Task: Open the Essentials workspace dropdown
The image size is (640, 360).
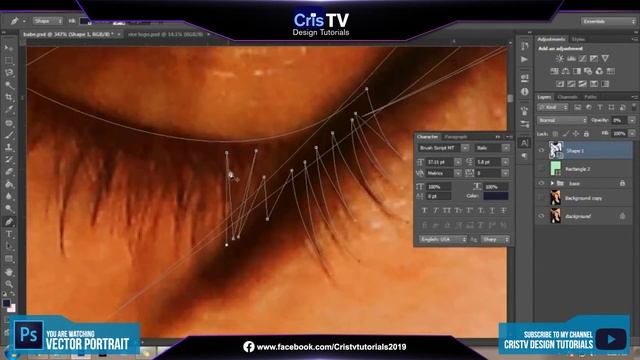Action: pos(608,21)
